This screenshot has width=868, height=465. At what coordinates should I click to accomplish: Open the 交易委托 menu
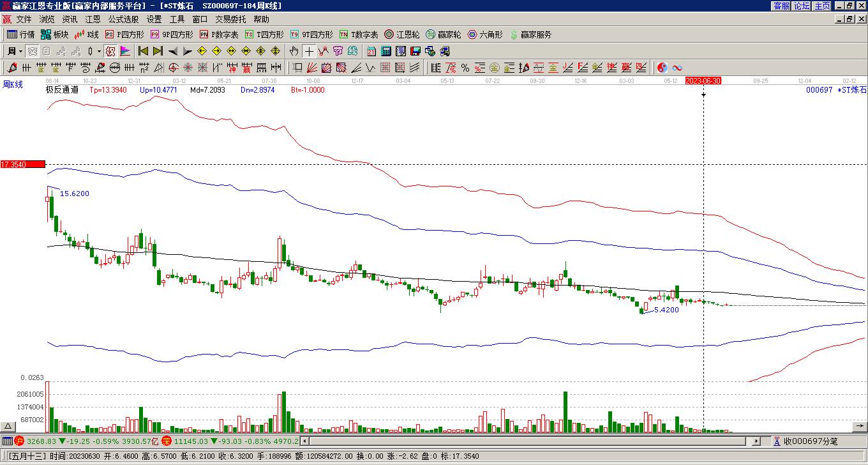pyautogui.click(x=230, y=20)
